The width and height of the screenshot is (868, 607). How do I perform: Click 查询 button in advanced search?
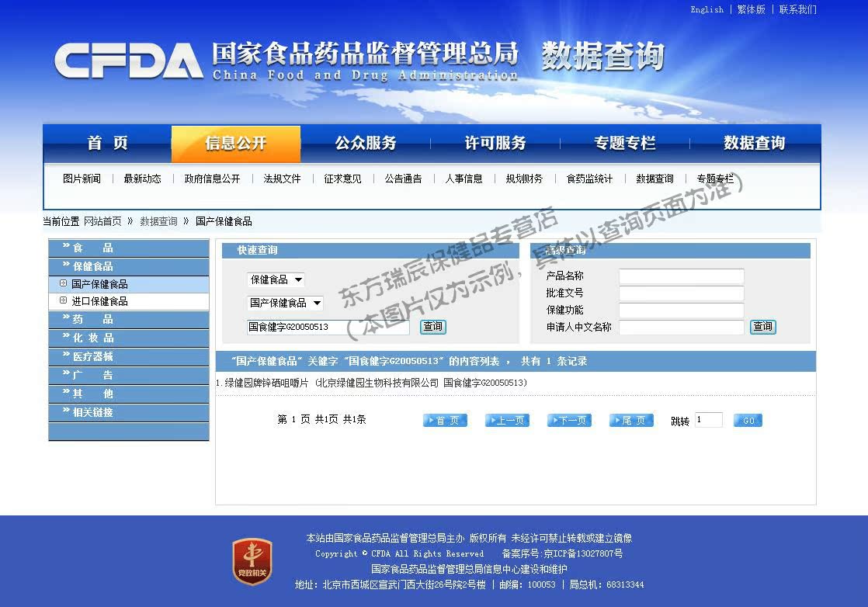tap(763, 327)
